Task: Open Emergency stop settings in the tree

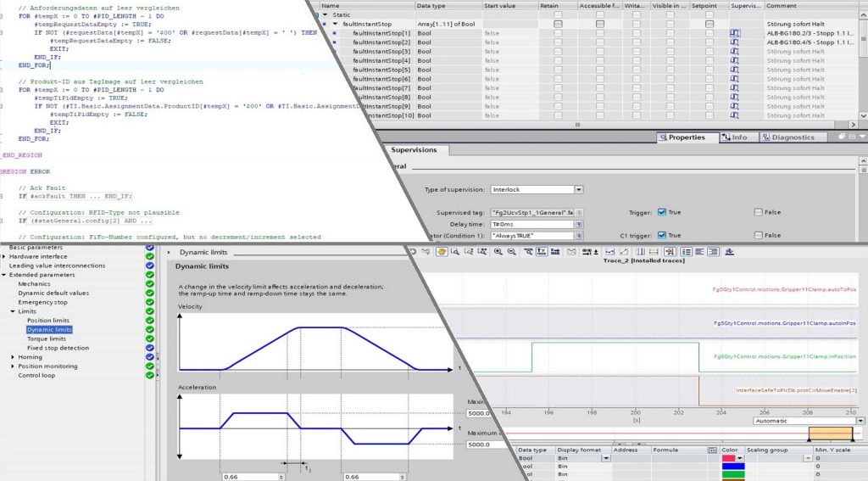Action: coord(42,302)
